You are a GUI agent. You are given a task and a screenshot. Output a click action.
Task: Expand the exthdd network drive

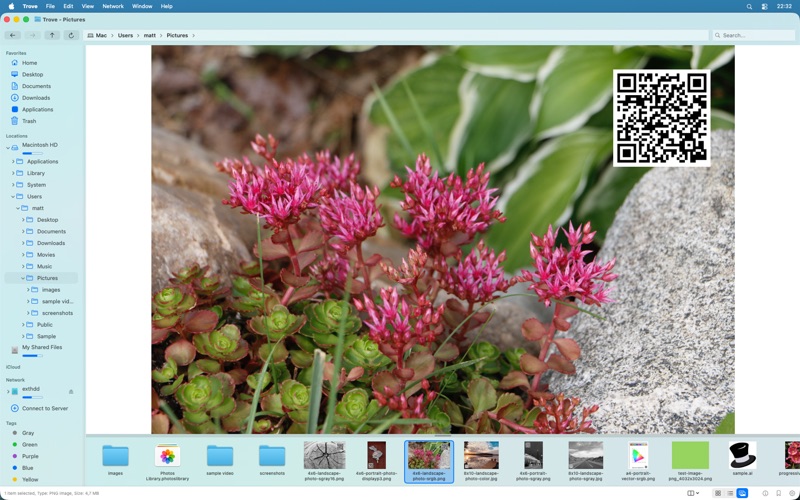[x=8, y=392]
